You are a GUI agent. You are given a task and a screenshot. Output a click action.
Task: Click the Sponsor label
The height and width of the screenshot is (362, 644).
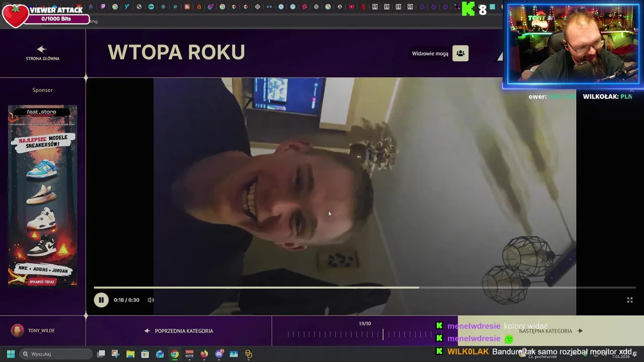pyautogui.click(x=43, y=90)
